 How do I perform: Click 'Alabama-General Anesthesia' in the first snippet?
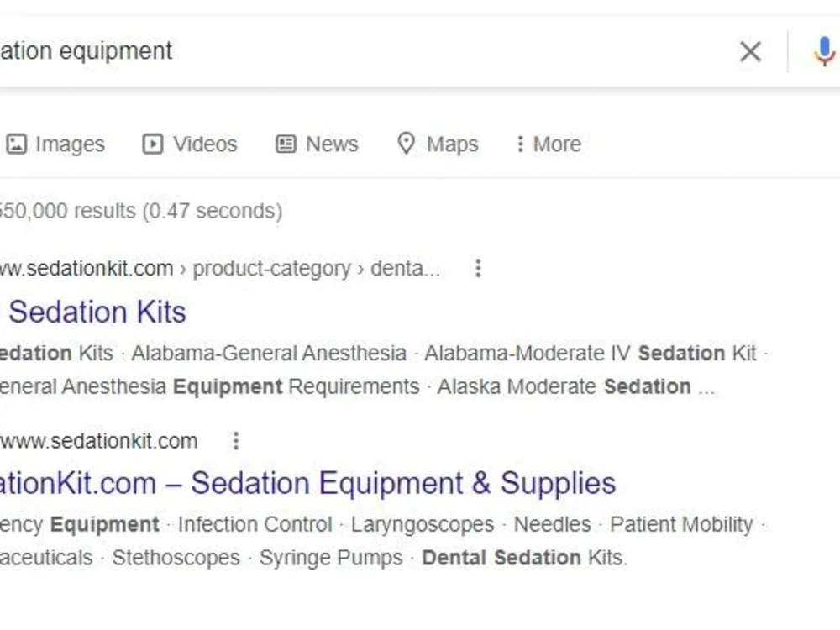pyautogui.click(x=269, y=354)
